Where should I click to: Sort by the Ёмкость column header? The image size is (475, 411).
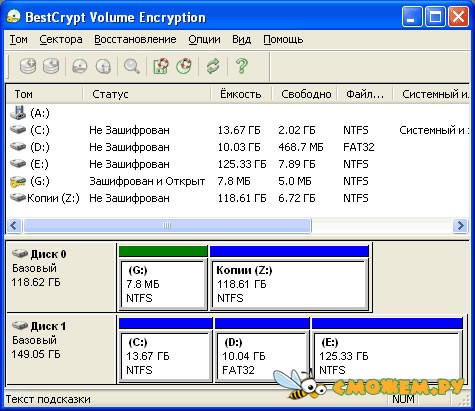[x=241, y=94]
